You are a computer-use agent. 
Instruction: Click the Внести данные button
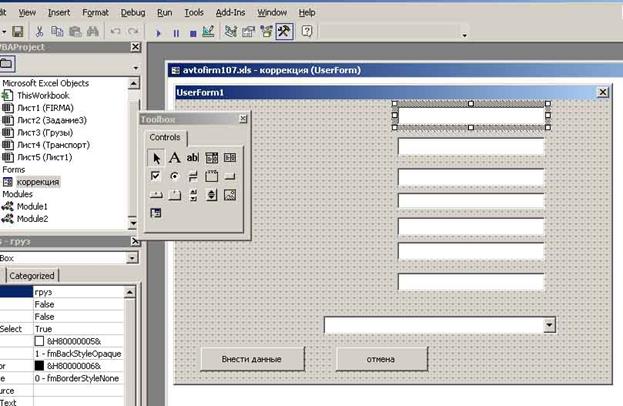(252, 359)
